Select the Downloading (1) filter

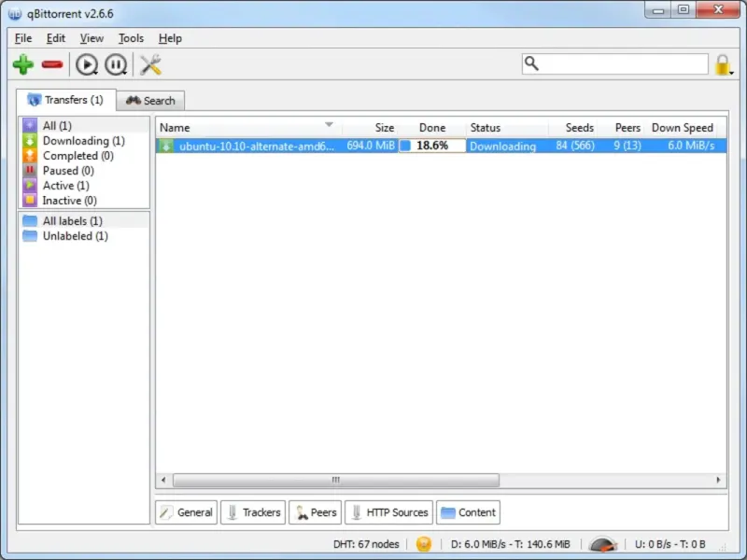[x=84, y=141]
